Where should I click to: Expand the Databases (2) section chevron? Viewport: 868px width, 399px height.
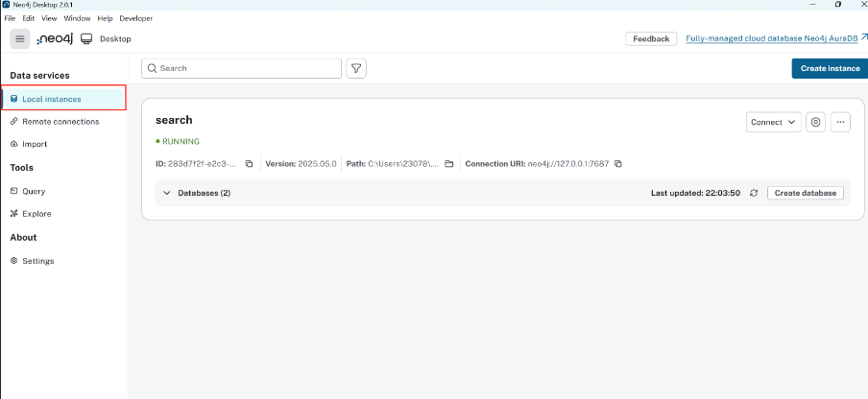167,193
